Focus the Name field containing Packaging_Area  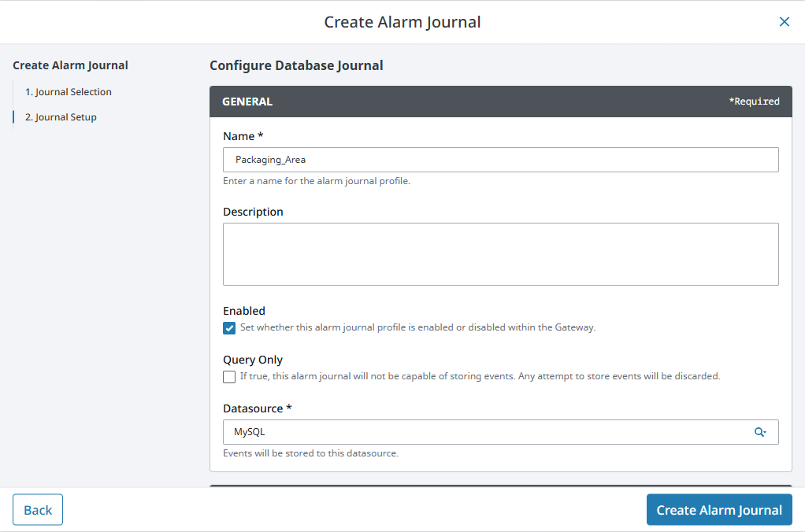(x=500, y=160)
